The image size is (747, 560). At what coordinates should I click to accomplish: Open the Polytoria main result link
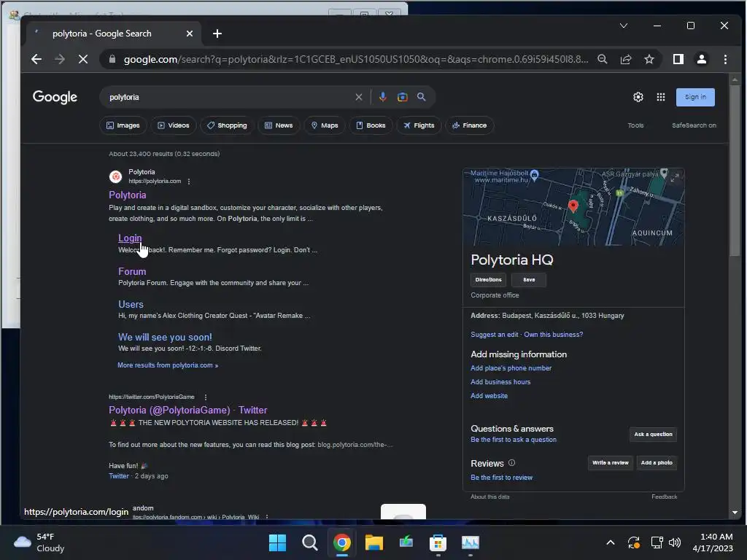[x=128, y=195]
